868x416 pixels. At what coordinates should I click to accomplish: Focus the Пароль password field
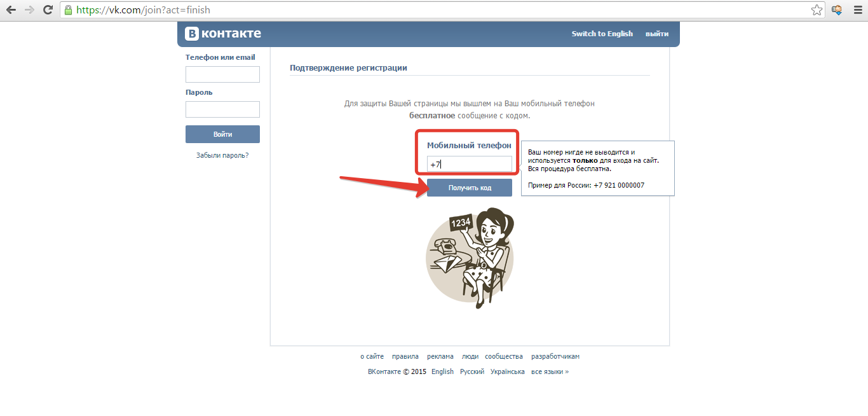tap(222, 109)
